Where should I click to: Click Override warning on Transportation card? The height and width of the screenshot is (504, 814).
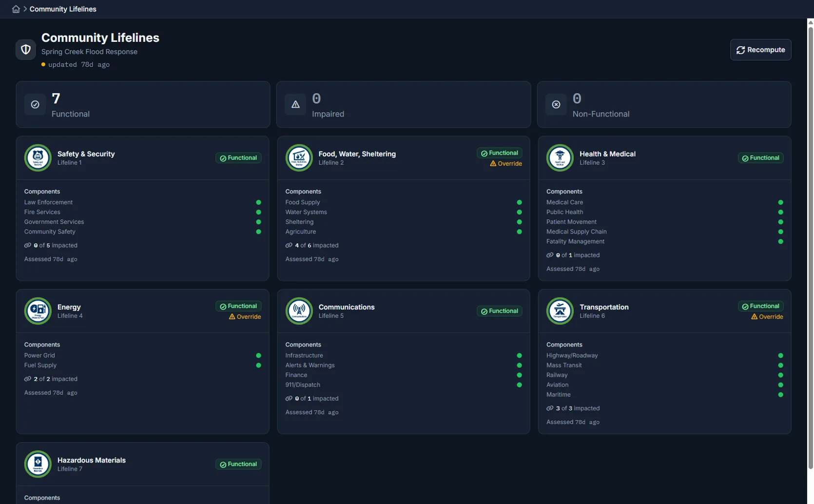(x=767, y=317)
